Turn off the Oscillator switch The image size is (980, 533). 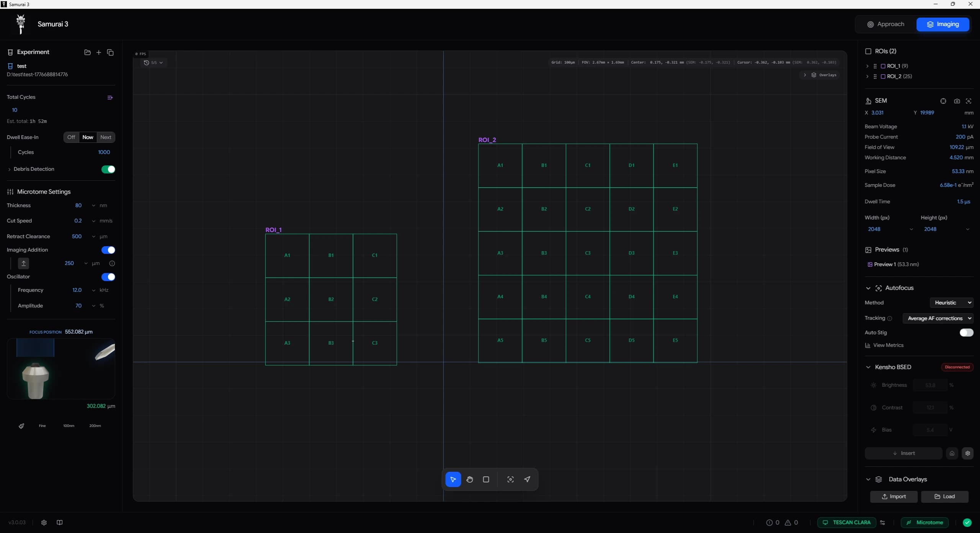(108, 277)
